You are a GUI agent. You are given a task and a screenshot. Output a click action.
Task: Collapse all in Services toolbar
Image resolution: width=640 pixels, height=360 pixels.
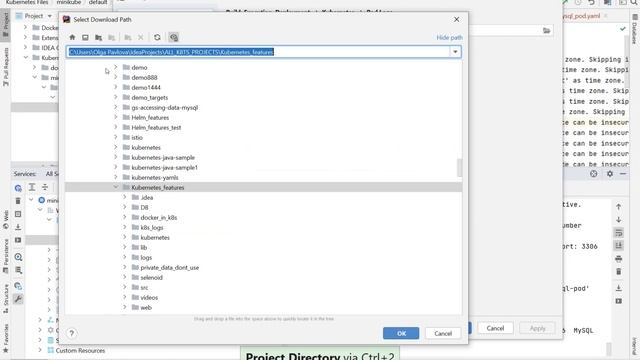(x=45, y=187)
